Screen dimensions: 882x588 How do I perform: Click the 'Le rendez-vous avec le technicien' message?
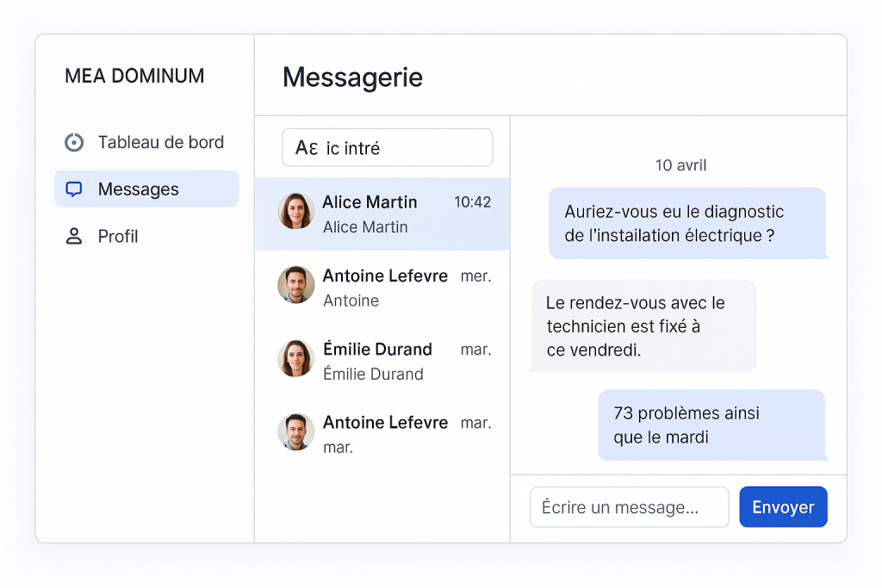[643, 326]
